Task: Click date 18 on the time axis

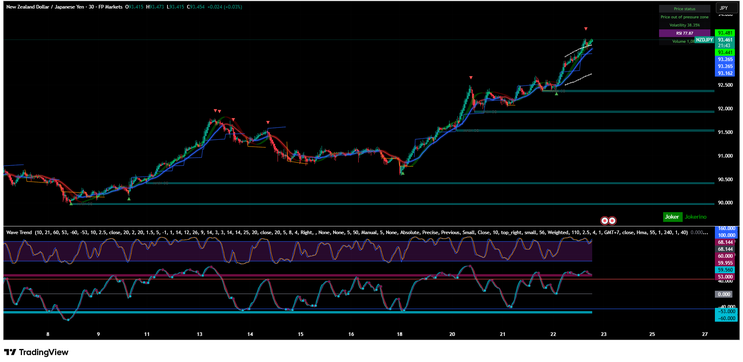Action: click(400, 334)
